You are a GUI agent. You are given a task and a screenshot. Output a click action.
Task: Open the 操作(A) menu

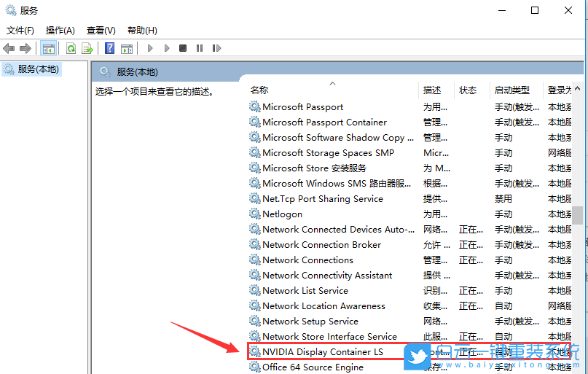click(60, 31)
